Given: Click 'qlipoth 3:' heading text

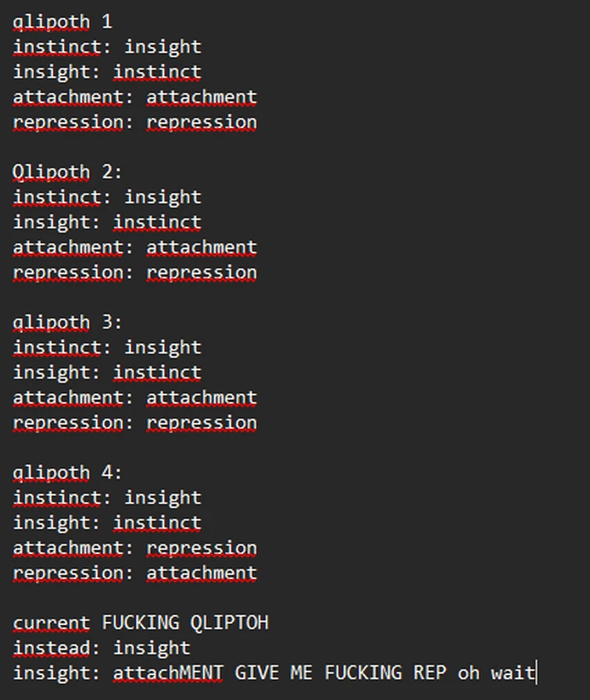Looking at the screenshot, I should [67, 323].
